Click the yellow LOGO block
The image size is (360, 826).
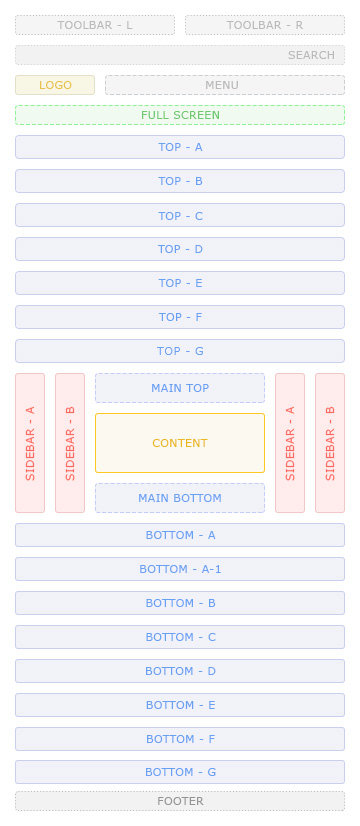click(x=55, y=85)
